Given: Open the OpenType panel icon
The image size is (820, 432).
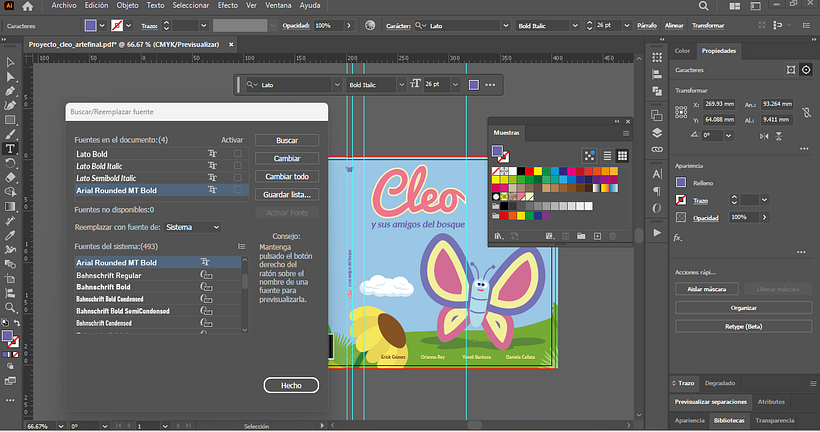Looking at the screenshot, I should tap(657, 208).
